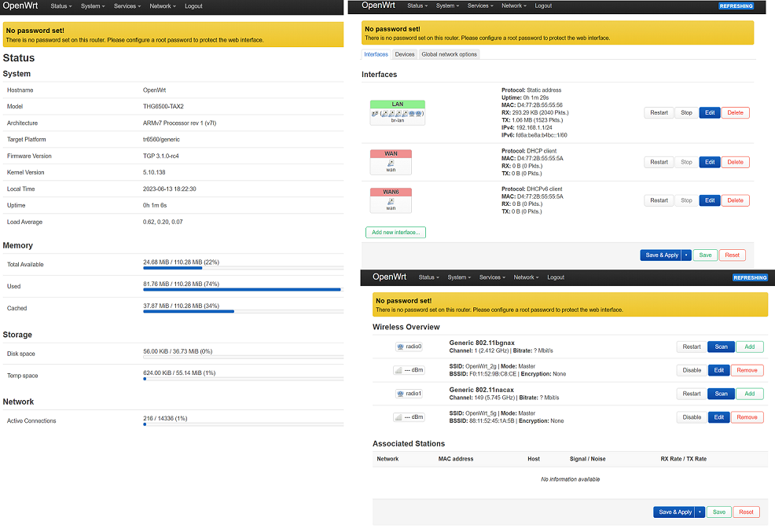Viewport: 775px width, 532px height.
Task: Open Status menu in Wireless page navbar
Action: pos(428,277)
